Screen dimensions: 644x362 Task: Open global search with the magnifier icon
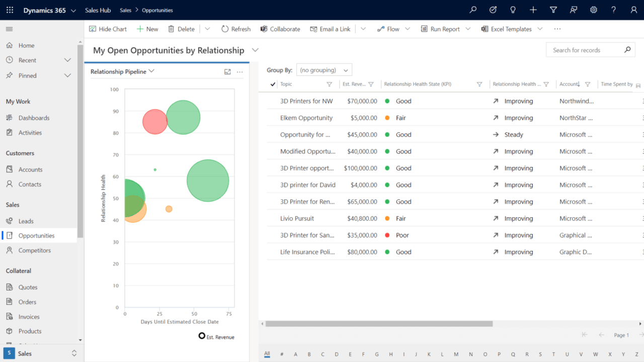(472, 10)
